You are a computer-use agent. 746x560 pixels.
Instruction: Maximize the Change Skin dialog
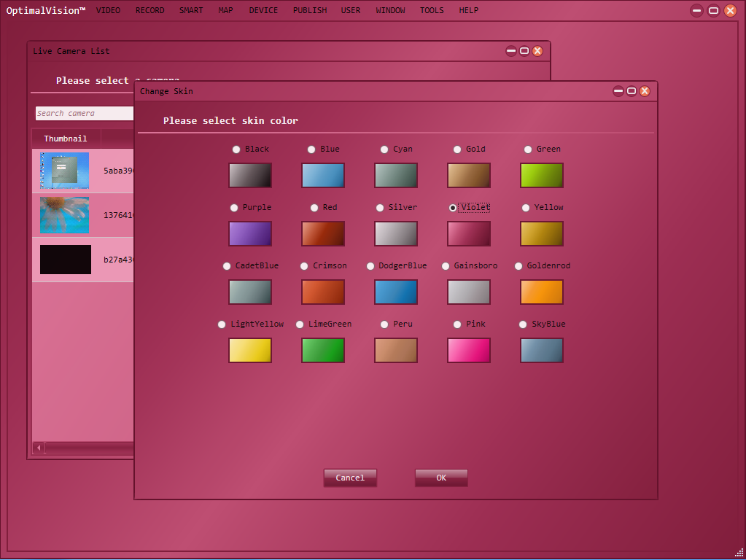[632, 91]
